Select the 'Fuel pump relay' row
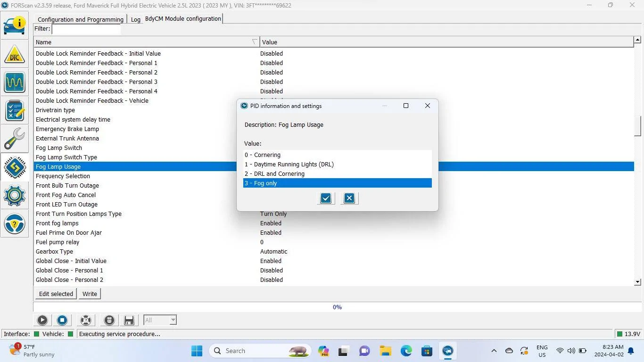This screenshot has width=644, height=362. click(x=334, y=242)
